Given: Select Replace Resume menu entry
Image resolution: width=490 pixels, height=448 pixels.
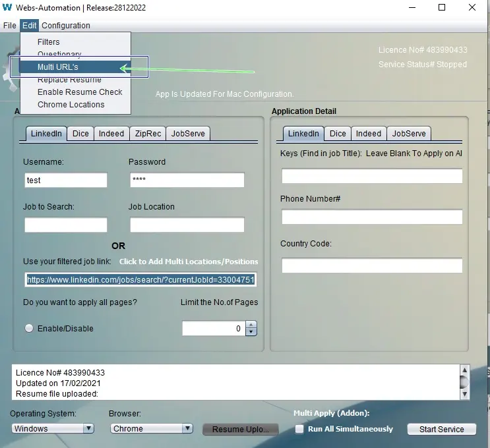Looking at the screenshot, I should [x=75, y=80].
